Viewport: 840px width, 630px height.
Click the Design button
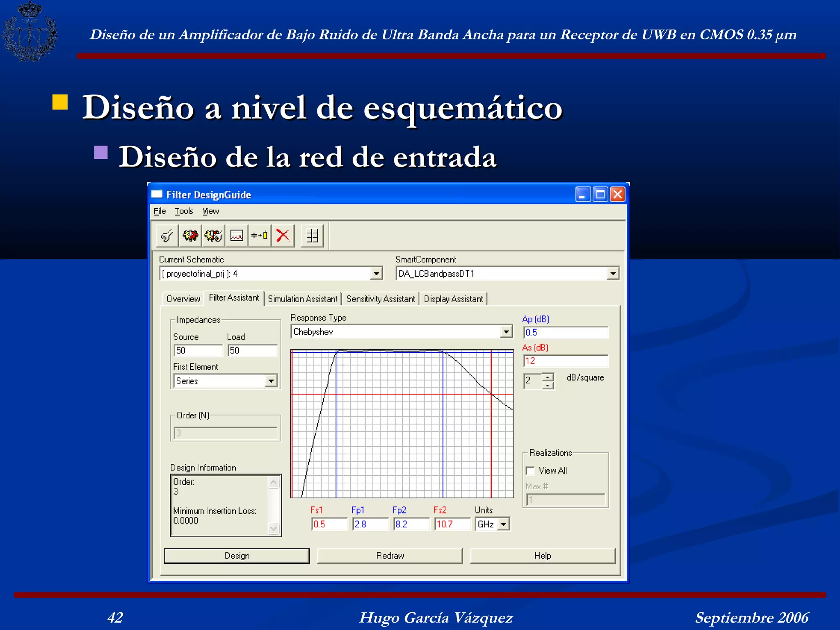point(237,556)
